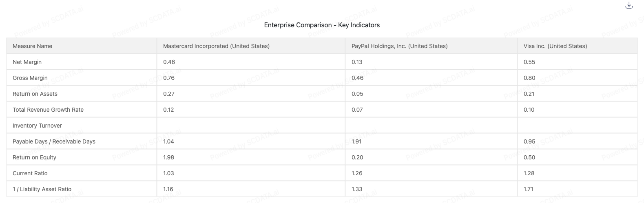Screen dimensions: 644x203
Task: Click the Return on Assets row label
Action: [35, 94]
